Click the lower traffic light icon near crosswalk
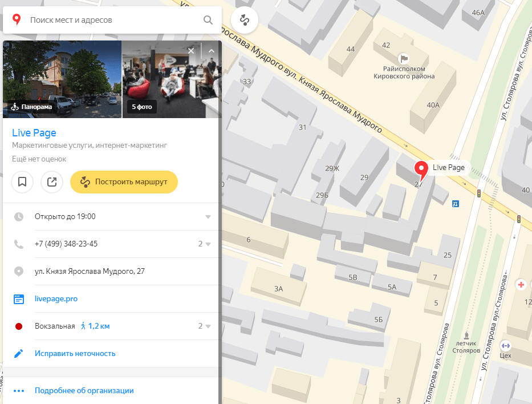Viewport: 532px width, 404px height. [x=519, y=219]
